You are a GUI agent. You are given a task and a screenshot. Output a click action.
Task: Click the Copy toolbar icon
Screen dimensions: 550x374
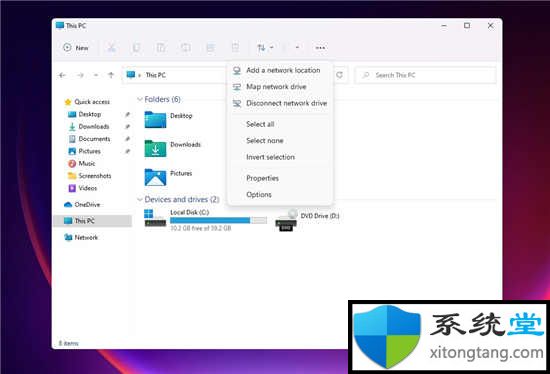[136, 48]
